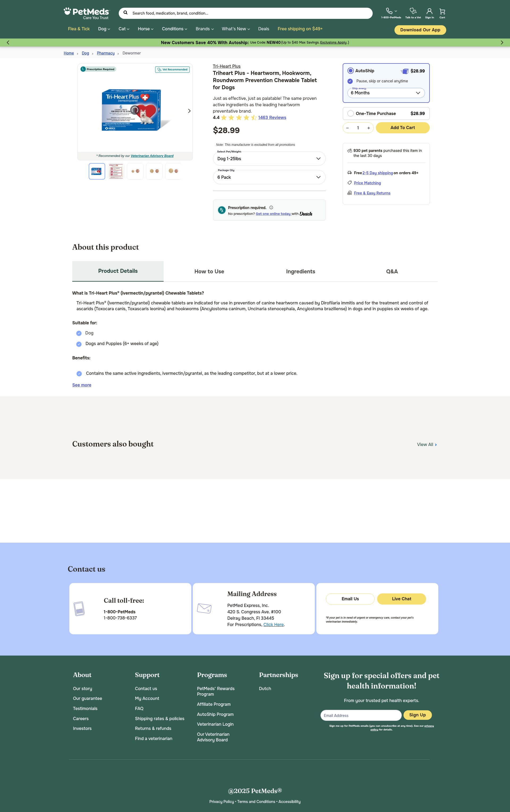The image size is (510, 812).
Task: Expand the Brands navigation menu
Action: [x=205, y=29]
